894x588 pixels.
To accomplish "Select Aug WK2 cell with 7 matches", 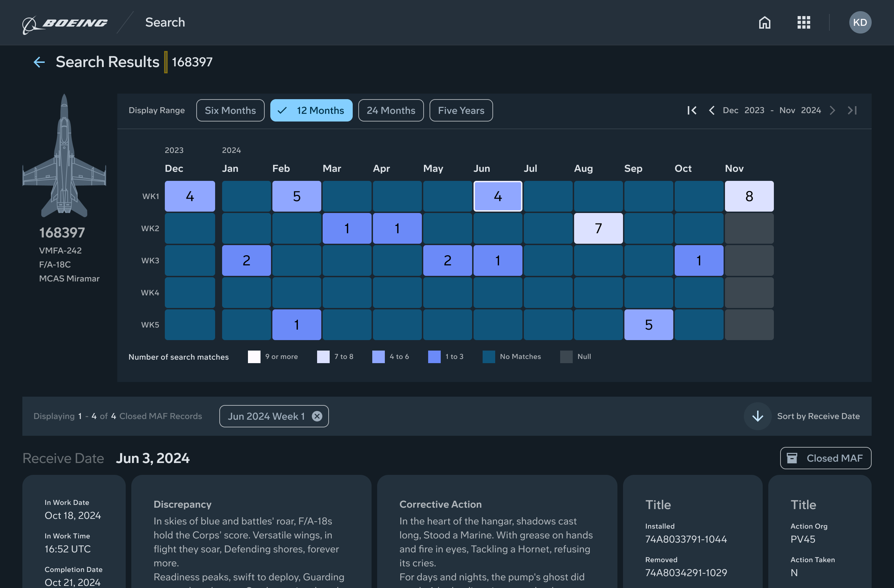I will tap(598, 228).
